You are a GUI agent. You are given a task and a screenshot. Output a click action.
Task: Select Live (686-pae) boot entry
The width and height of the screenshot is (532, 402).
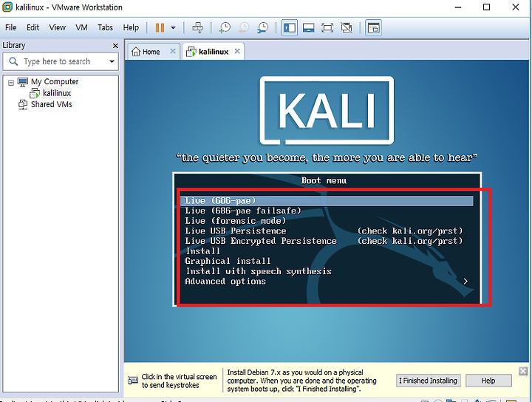tap(327, 201)
